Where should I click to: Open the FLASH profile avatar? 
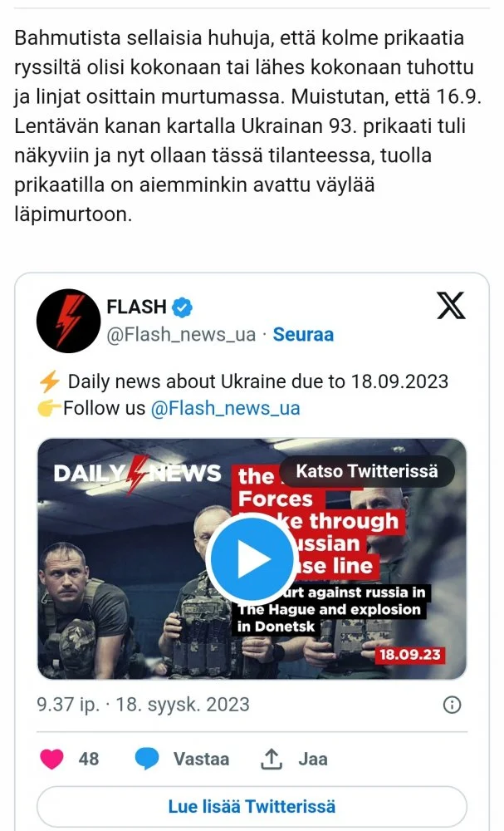click(x=68, y=321)
